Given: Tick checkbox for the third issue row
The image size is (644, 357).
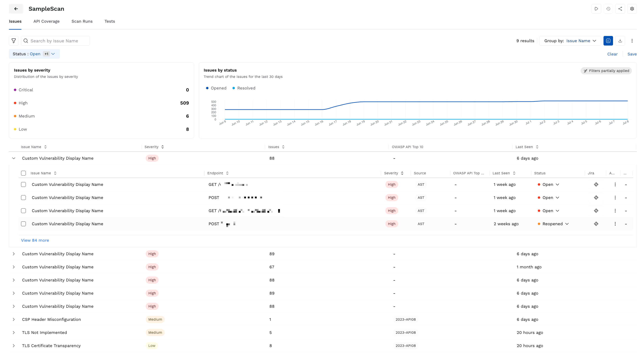Looking at the screenshot, I should (23, 211).
